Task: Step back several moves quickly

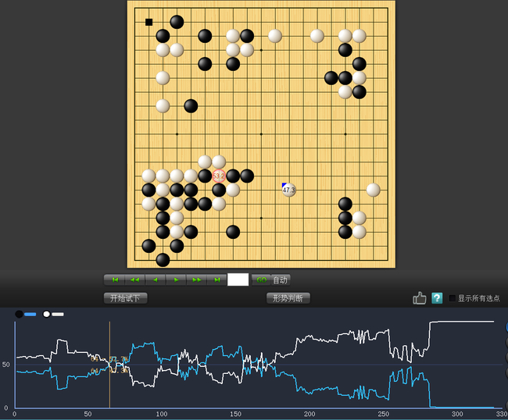Action: pyautogui.click(x=135, y=280)
